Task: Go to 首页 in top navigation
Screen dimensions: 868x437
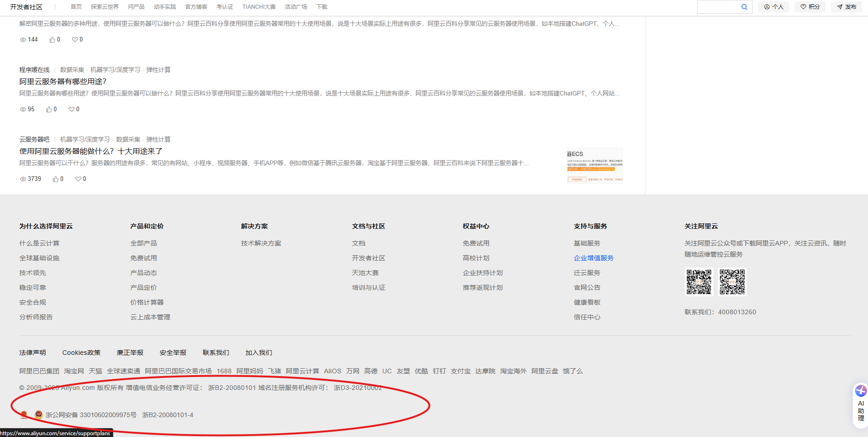Action: (x=76, y=7)
